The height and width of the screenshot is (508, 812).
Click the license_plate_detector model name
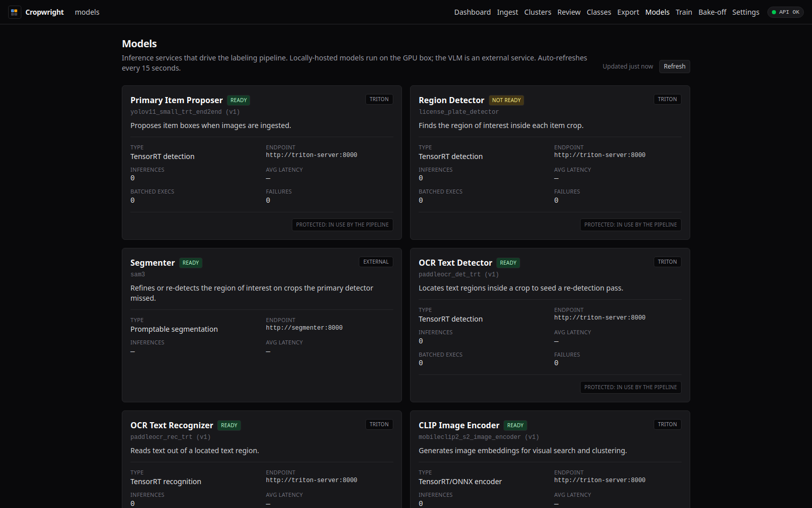pyautogui.click(x=459, y=112)
